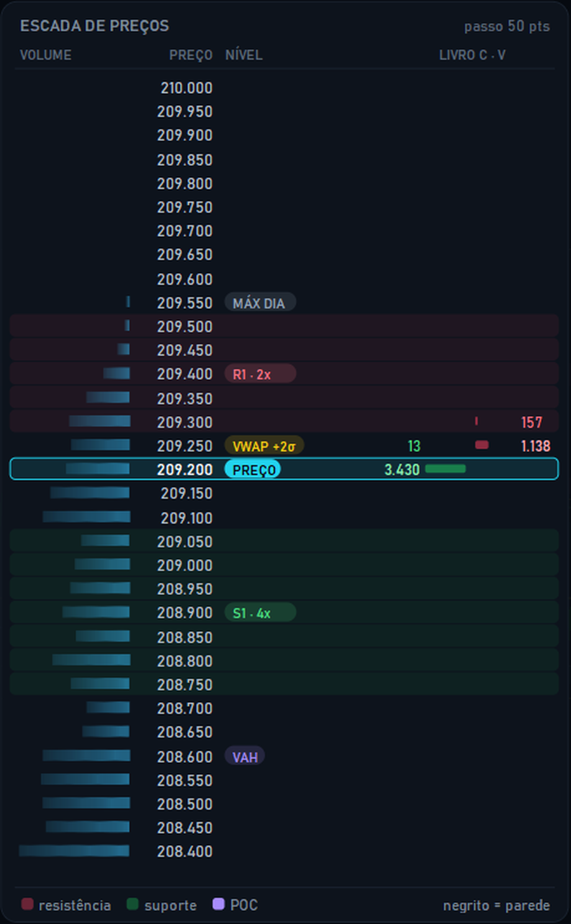
Task: Select the volume bar at 209.100
Action: point(86,517)
